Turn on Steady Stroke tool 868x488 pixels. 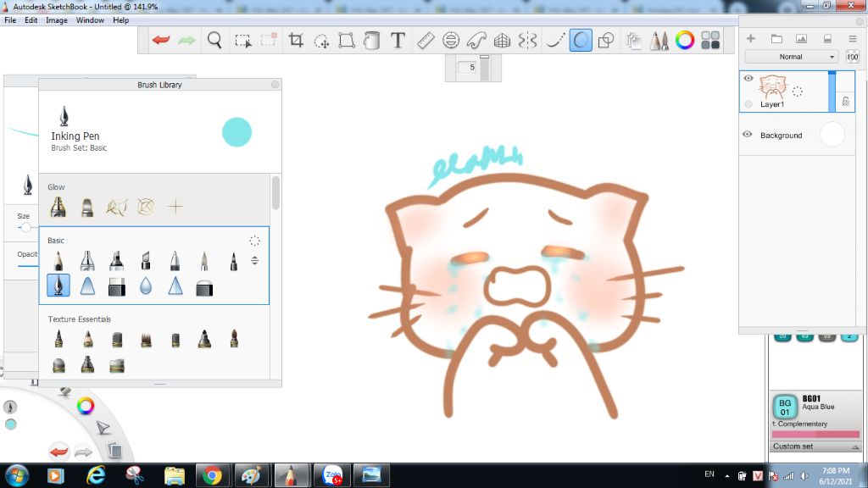pos(554,41)
